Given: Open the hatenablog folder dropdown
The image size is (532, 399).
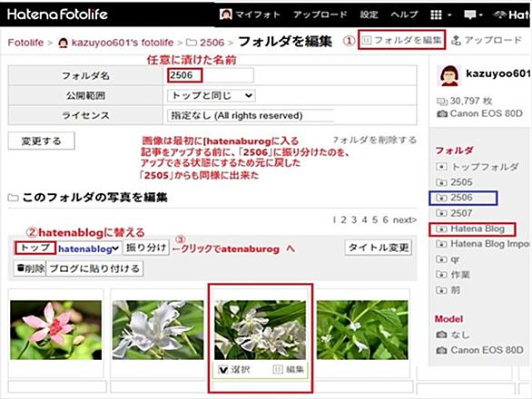Looking at the screenshot, I should (x=89, y=248).
